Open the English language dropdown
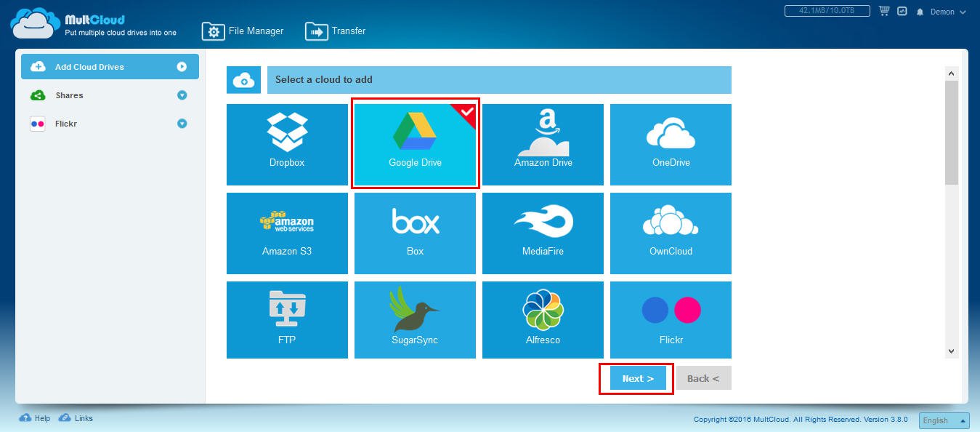The height and width of the screenshot is (432, 980). pos(944,420)
